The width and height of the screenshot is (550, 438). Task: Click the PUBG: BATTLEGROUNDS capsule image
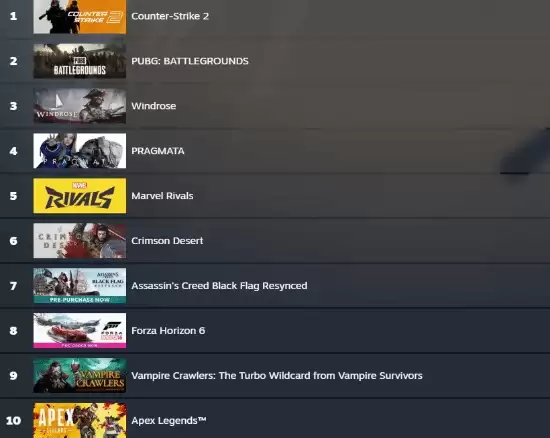coord(80,61)
